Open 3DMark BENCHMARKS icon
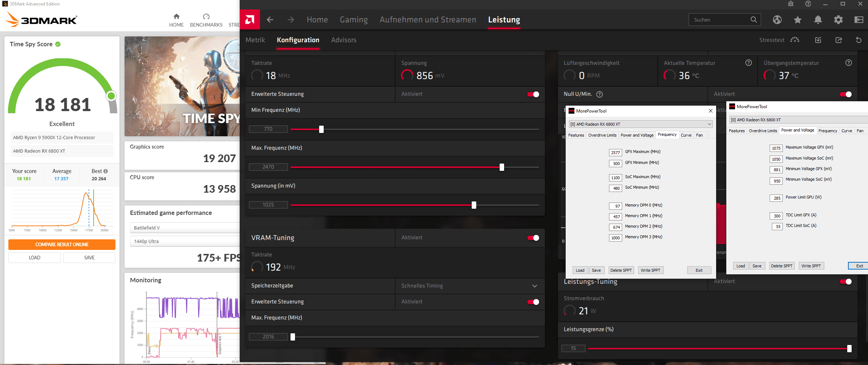 pos(206,16)
